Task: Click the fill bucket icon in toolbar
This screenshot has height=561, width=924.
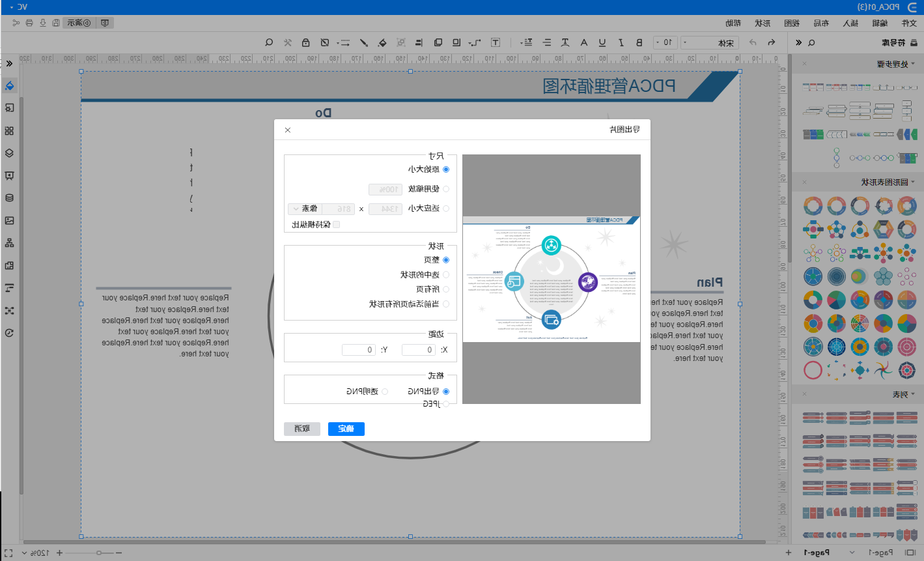Action: click(x=382, y=42)
